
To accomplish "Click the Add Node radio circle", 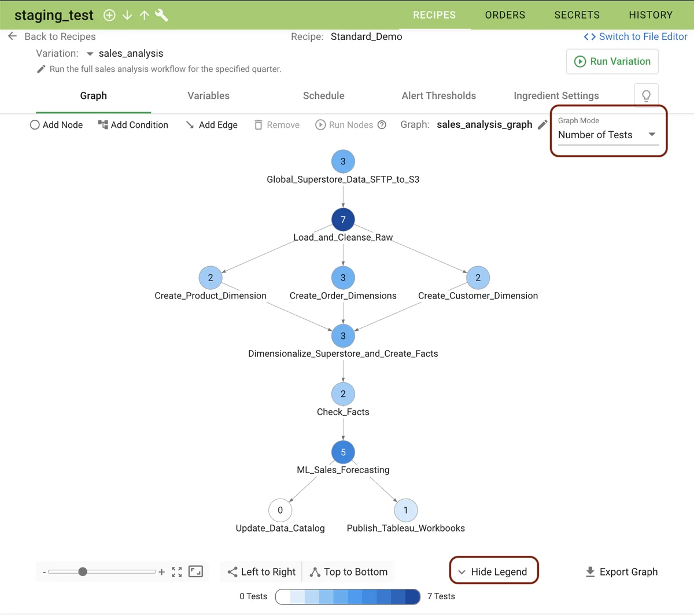I will coord(35,124).
